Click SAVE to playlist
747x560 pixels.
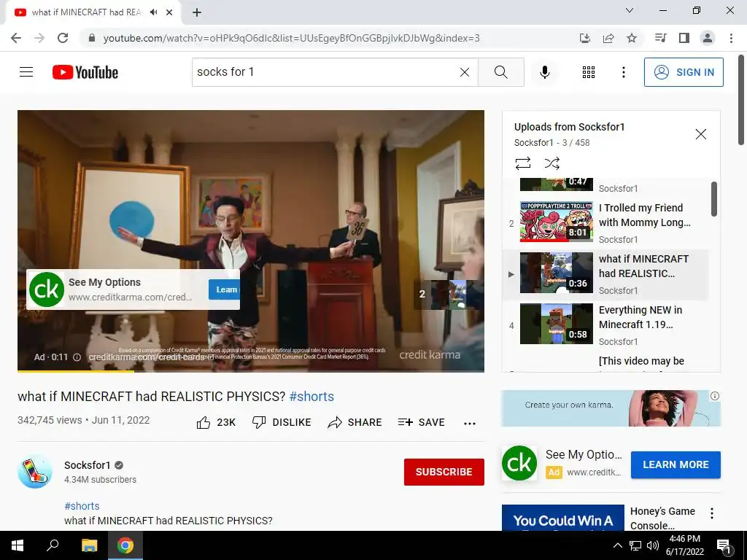coord(421,422)
